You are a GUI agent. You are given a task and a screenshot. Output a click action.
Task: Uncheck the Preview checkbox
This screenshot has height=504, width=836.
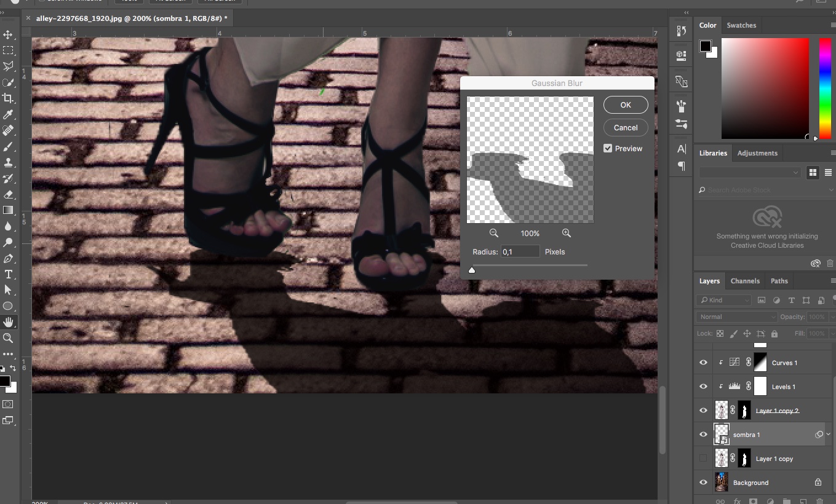click(x=608, y=148)
